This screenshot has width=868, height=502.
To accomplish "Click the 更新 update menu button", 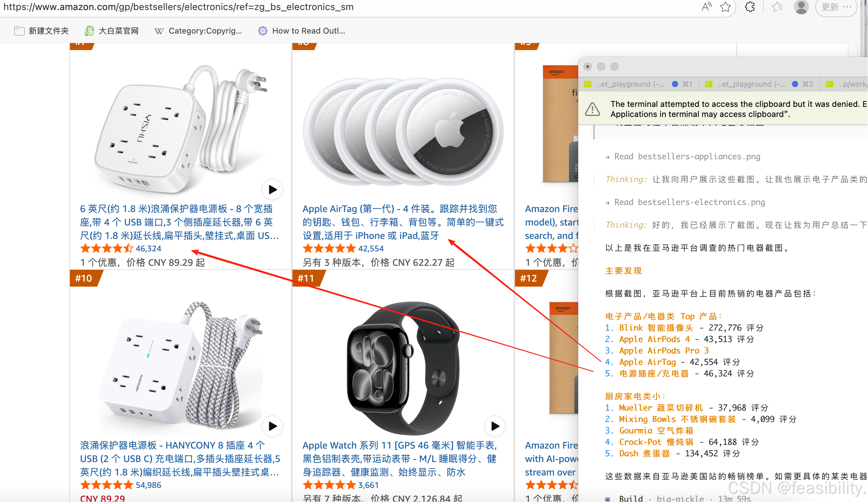I will tap(836, 7).
